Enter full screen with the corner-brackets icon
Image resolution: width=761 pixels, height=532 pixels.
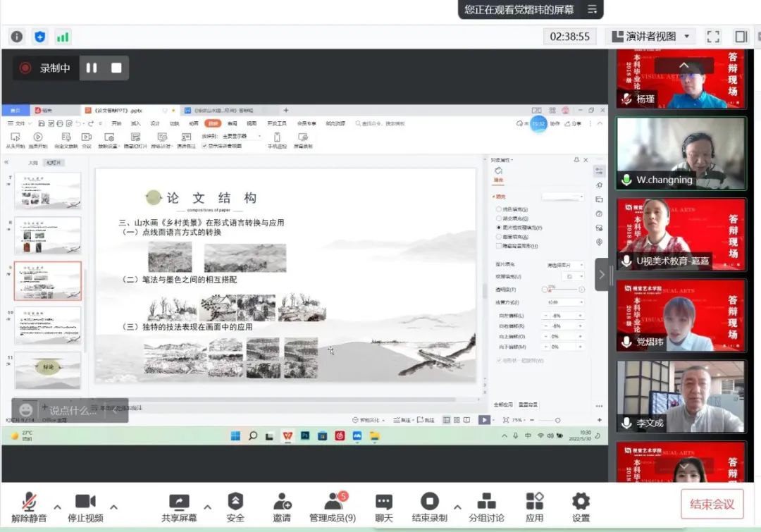[x=713, y=37]
